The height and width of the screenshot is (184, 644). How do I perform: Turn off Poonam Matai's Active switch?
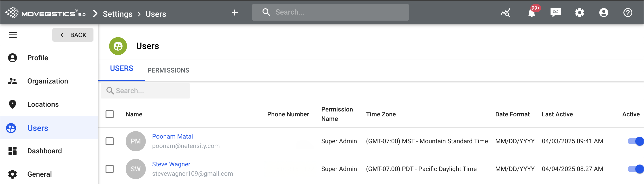point(635,141)
